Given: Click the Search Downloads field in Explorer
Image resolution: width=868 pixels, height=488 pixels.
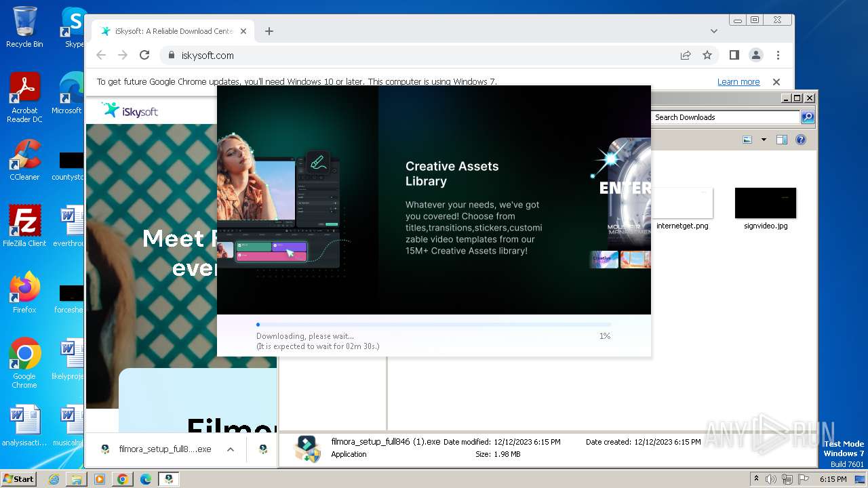Looking at the screenshot, I should (726, 117).
